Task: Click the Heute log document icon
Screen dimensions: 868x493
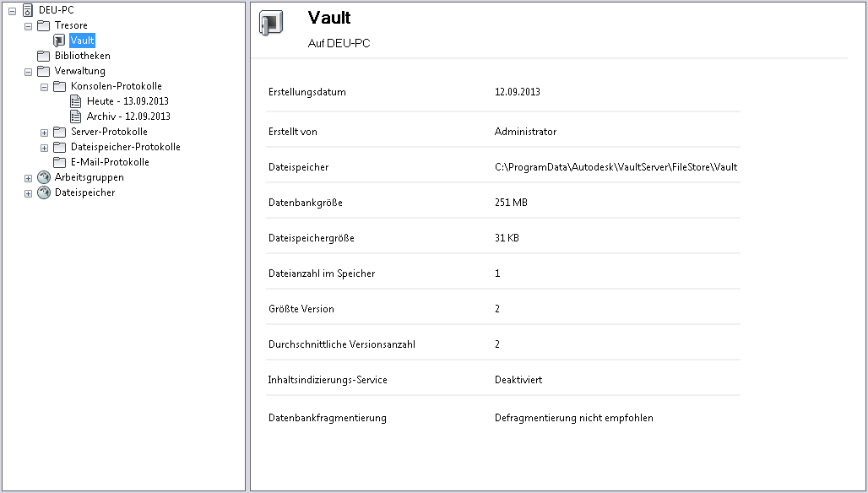Action: pyautogui.click(x=75, y=101)
